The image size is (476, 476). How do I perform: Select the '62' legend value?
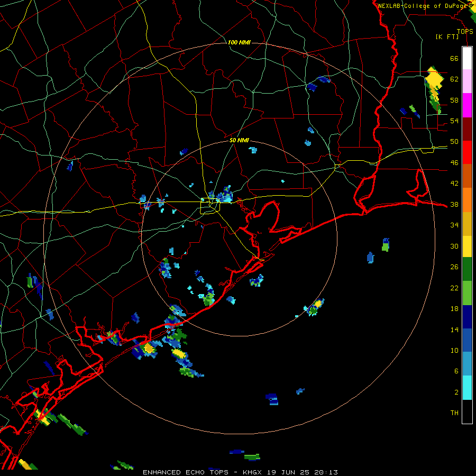[x=454, y=79]
